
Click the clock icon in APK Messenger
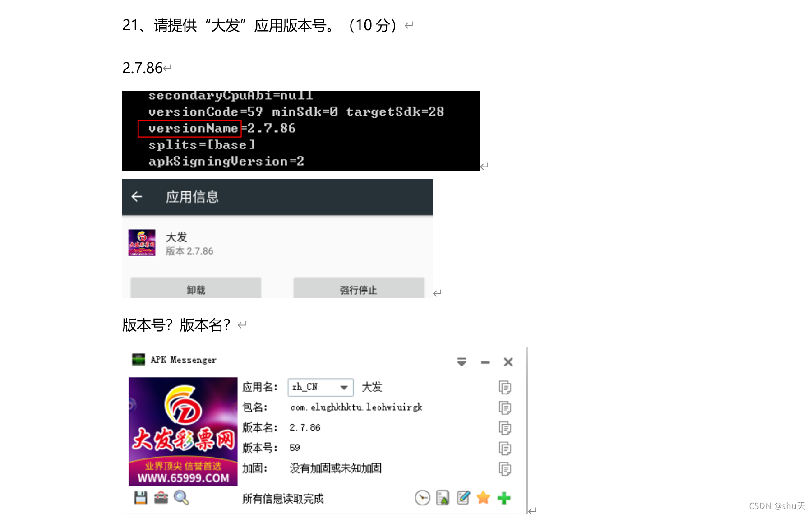422,498
